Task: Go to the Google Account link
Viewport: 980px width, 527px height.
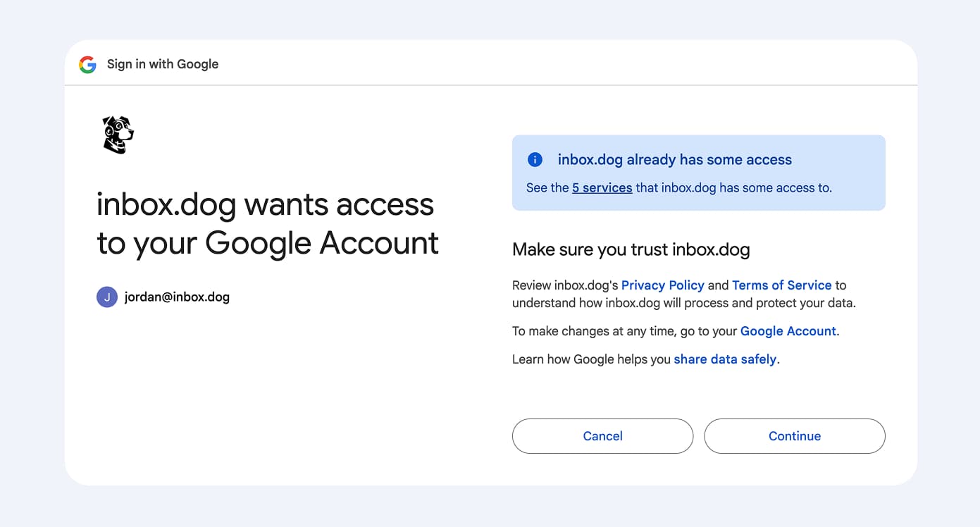Action: (x=788, y=331)
